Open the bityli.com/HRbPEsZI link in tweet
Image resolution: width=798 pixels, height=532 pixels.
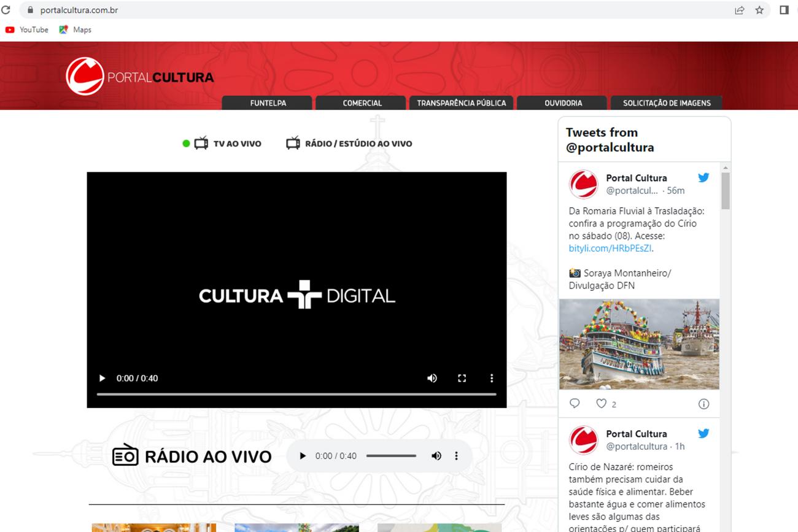coord(610,249)
